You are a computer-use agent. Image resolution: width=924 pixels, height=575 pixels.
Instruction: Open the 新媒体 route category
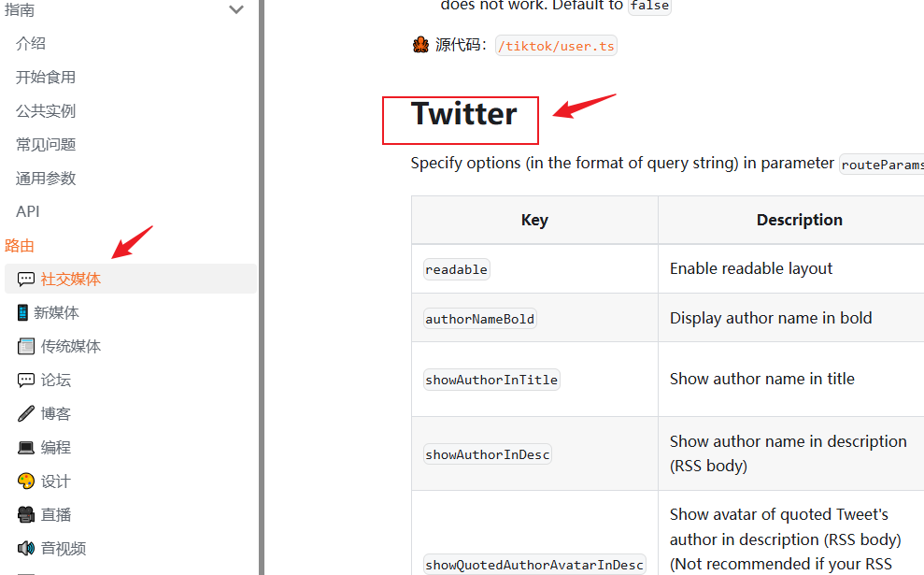tap(57, 312)
